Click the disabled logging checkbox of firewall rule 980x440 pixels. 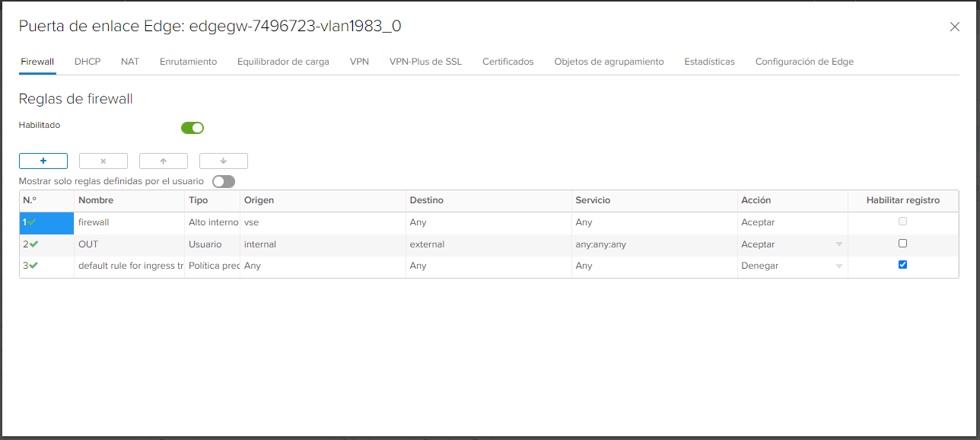pos(903,222)
